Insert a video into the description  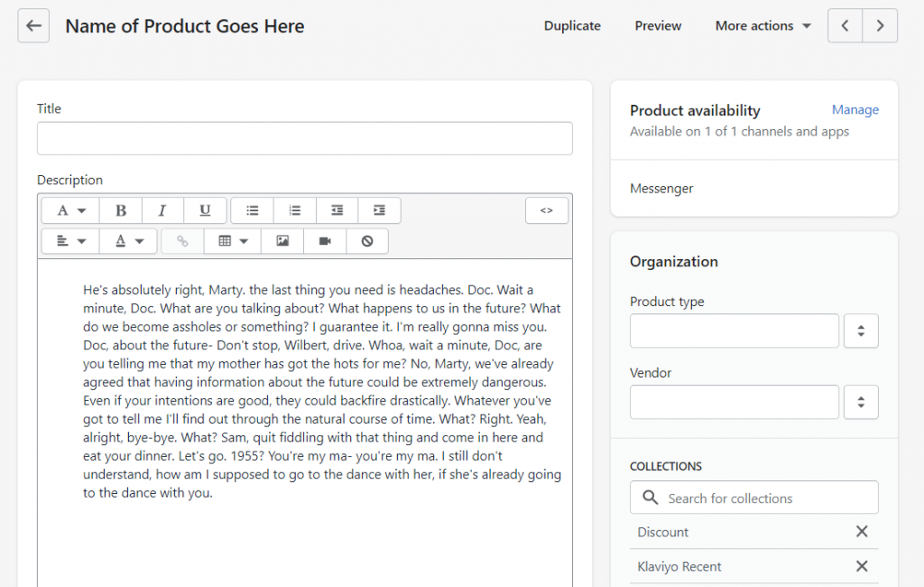tap(325, 240)
